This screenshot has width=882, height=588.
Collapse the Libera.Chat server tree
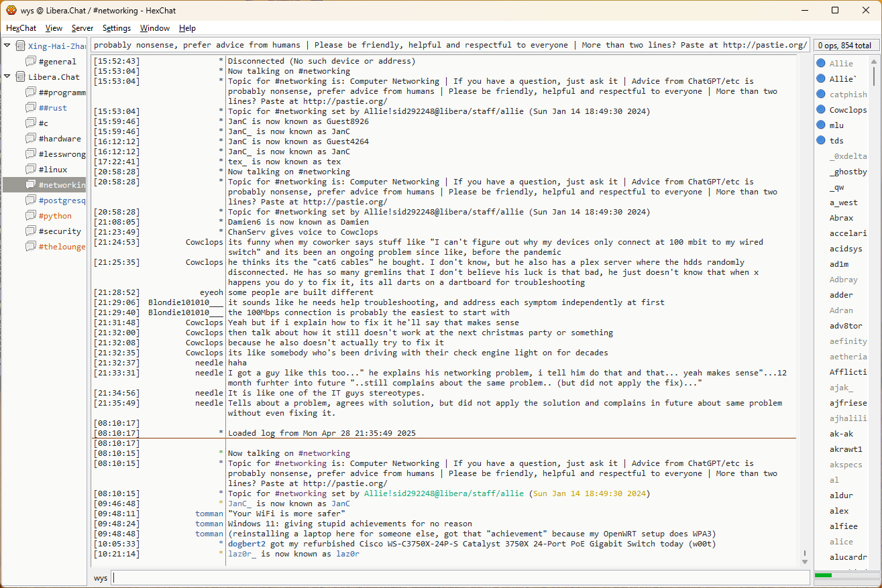coord(7,77)
